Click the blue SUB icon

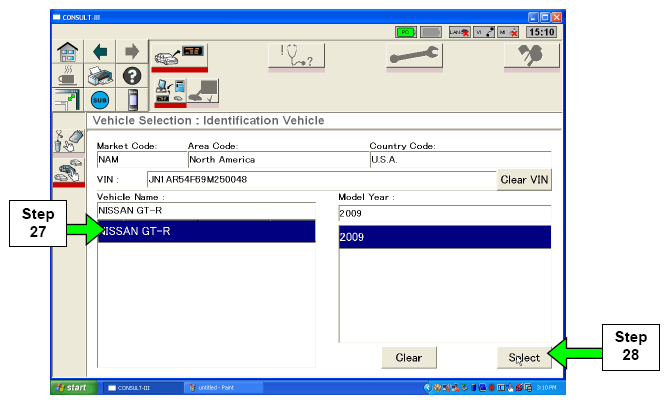(101, 101)
